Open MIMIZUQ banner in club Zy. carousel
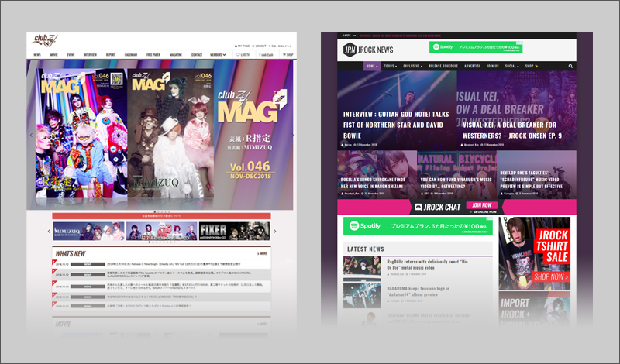The height and width of the screenshot is (364, 620). click(x=88, y=231)
